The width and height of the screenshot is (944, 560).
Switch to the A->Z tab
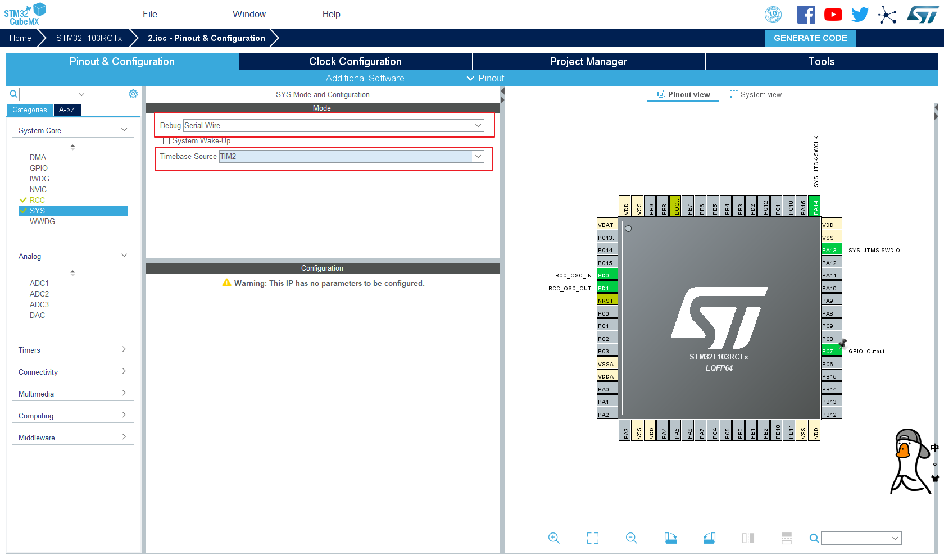[67, 110]
